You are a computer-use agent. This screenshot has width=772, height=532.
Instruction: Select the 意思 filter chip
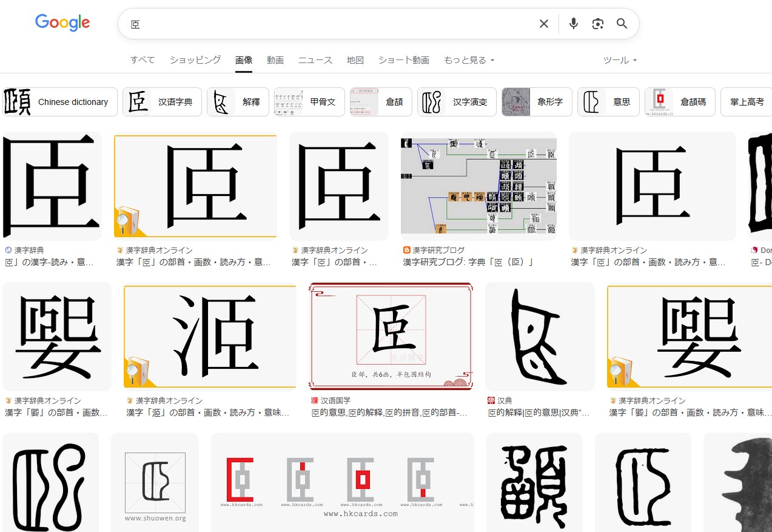tap(608, 102)
